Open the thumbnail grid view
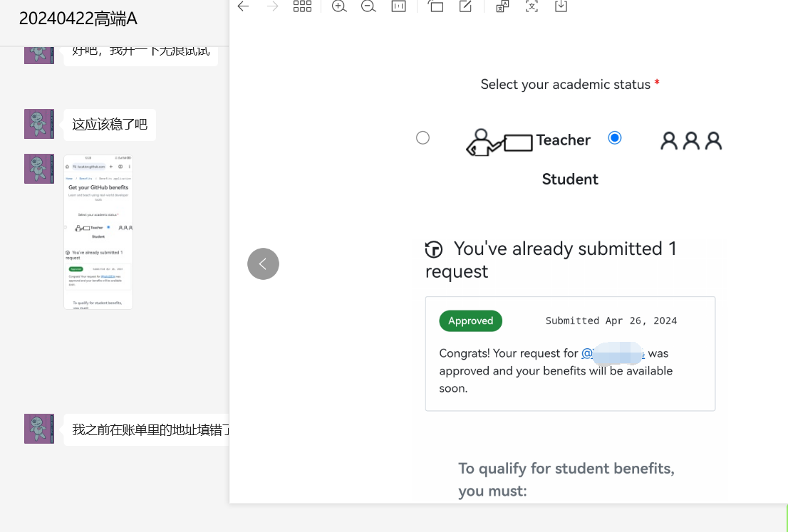Image resolution: width=788 pixels, height=532 pixels. pyautogui.click(x=302, y=6)
